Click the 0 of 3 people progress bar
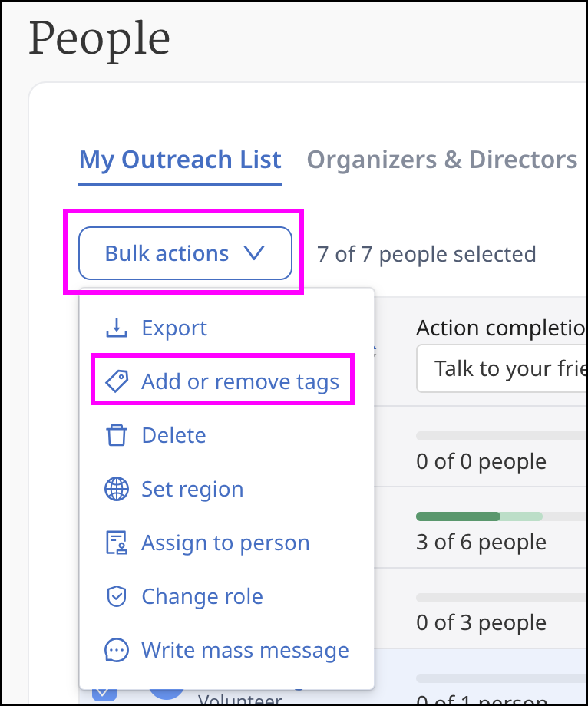 tap(502, 598)
